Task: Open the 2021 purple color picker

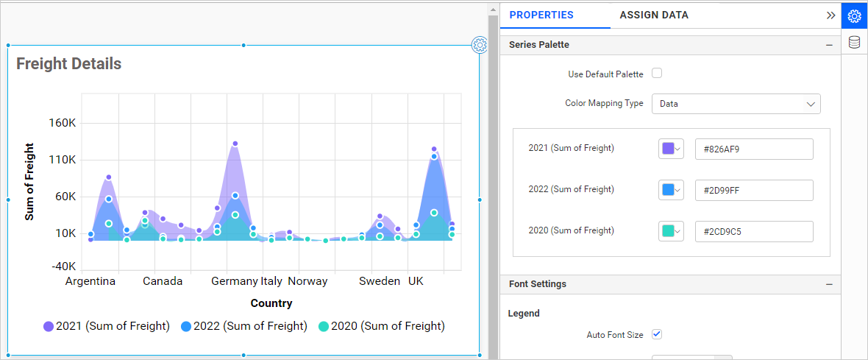Action: (671, 149)
